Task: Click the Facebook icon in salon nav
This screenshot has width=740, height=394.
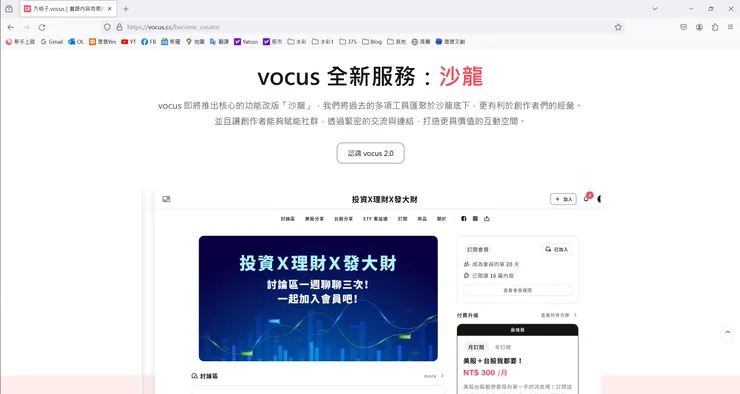Action: [x=463, y=218]
